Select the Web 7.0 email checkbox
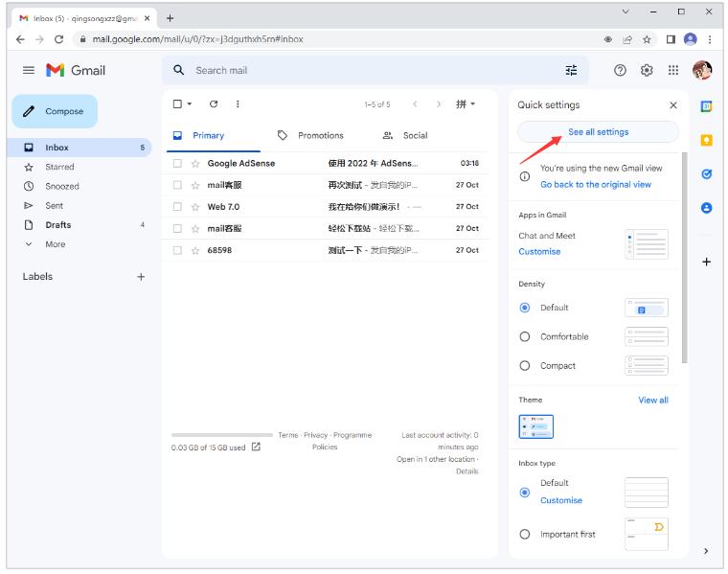This screenshot has height=574, width=728. pos(177,207)
